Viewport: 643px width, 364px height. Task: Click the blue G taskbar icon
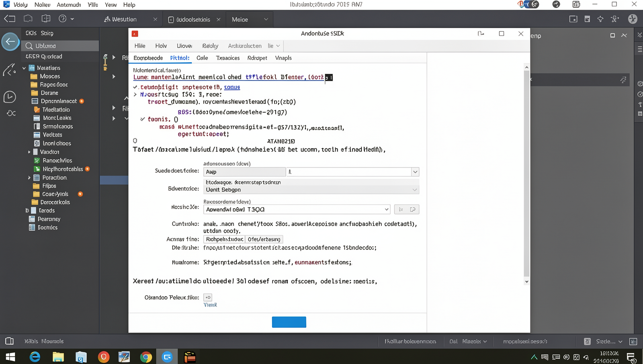tap(167, 356)
